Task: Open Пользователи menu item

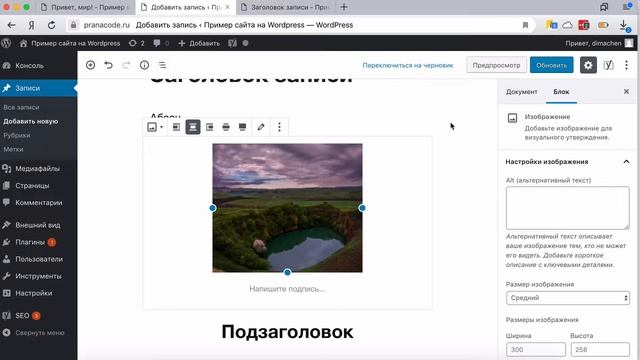Action: click(x=38, y=259)
